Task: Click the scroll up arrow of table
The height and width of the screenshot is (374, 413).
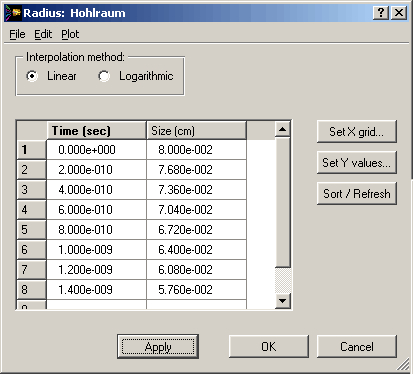Action: [x=283, y=129]
